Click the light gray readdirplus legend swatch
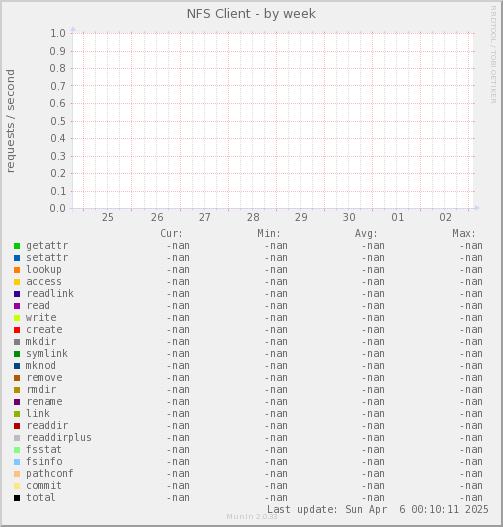This screenshot has width=503, height=527. (x=17, y=438)
